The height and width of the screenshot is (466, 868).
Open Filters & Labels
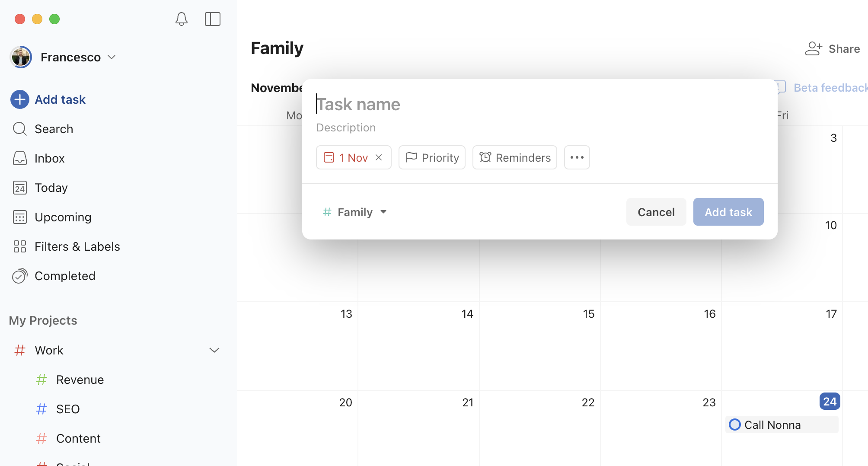pyautogui.click(x=77, y=246)
